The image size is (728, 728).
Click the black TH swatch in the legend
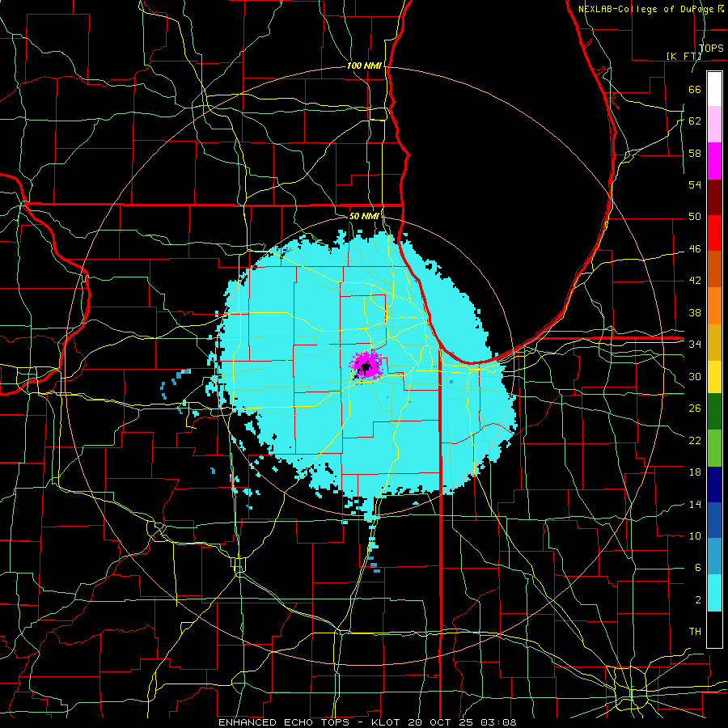pyautogui.click(x=714, y=629)
